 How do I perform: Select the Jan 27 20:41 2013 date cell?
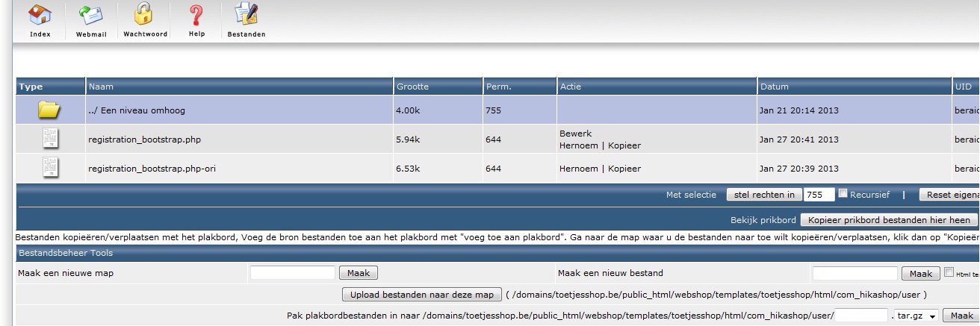[854, 140]
